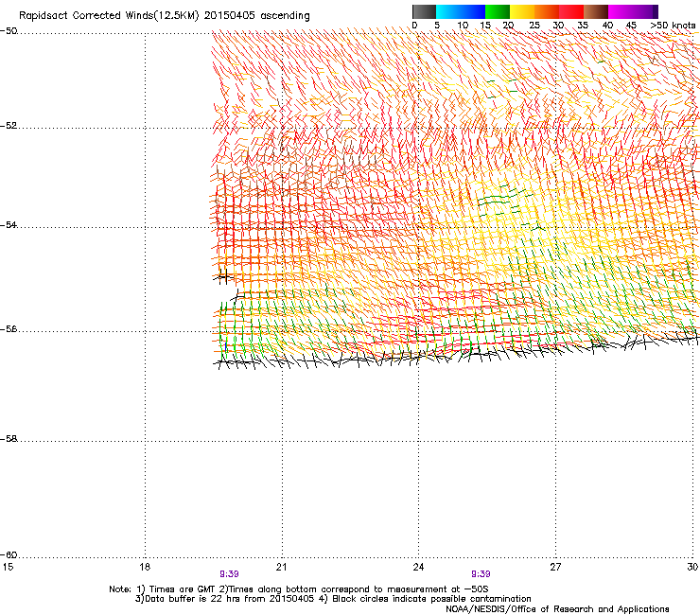
Task: Click the yellow 20-25 knots legend swatch
Action: [522, 11]
